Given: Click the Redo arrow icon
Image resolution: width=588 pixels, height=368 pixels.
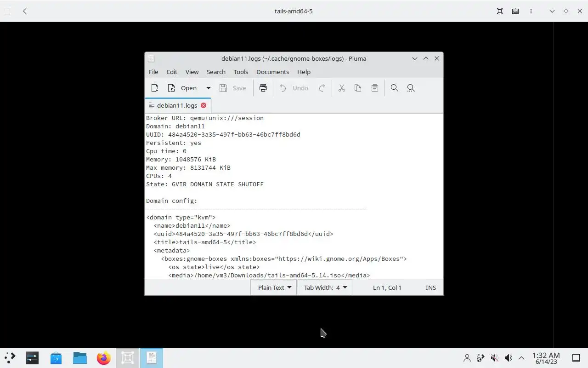Looking at the screenshot, I should pos(322,88).
